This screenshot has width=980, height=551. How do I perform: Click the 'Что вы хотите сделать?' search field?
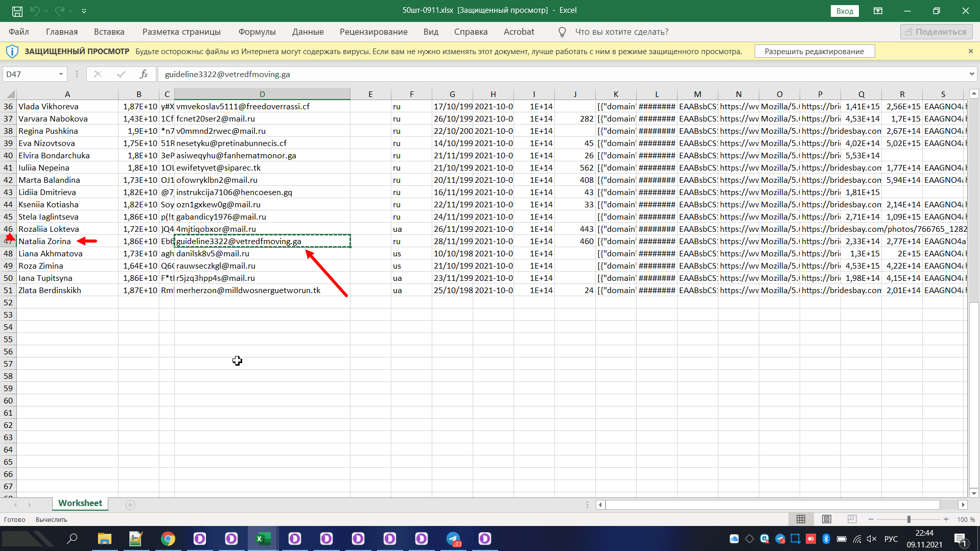(622, 32)
